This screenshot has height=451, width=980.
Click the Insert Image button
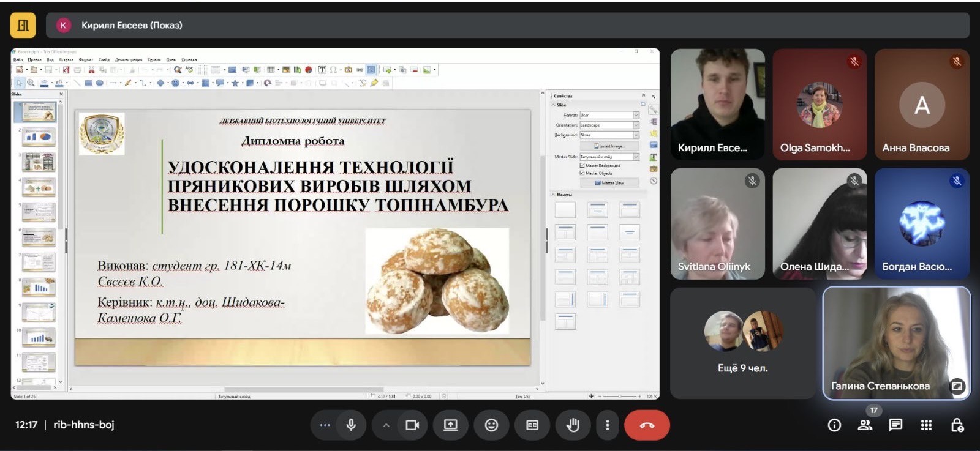pos(609,146)
